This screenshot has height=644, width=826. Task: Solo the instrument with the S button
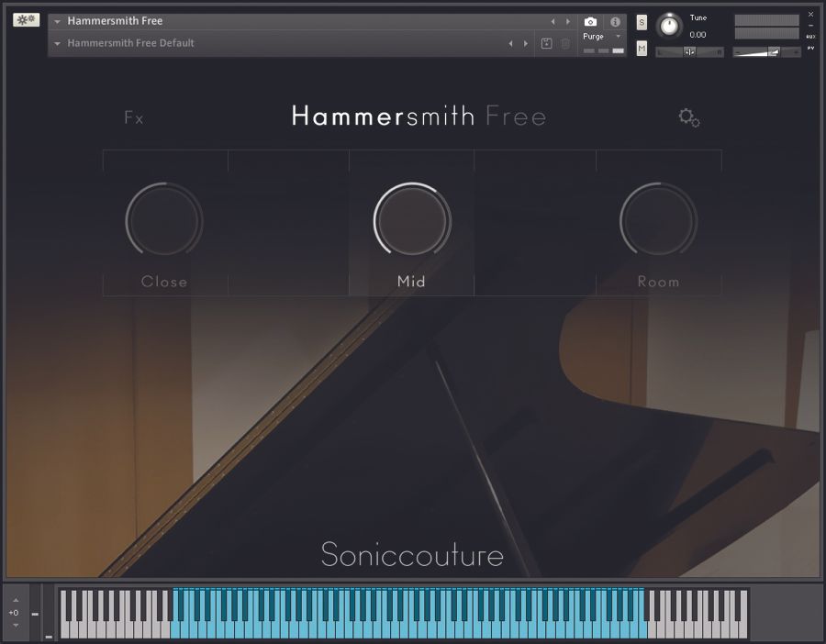pos(642,23)
